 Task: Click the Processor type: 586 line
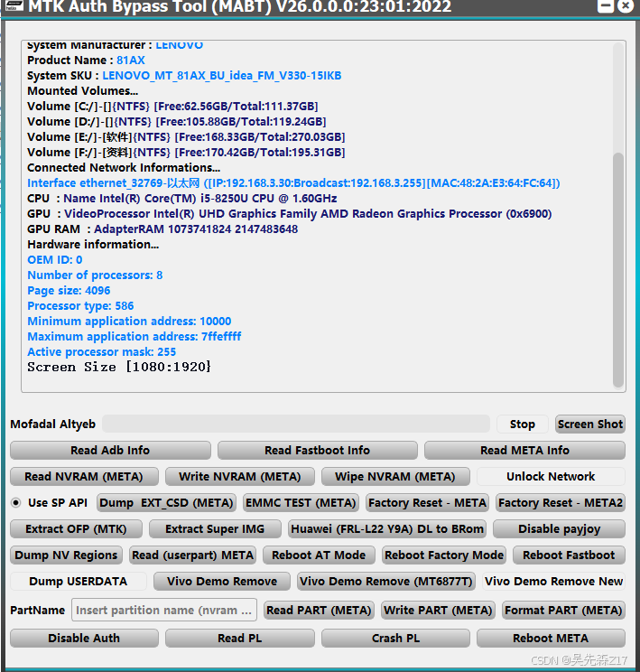point(80,306)
